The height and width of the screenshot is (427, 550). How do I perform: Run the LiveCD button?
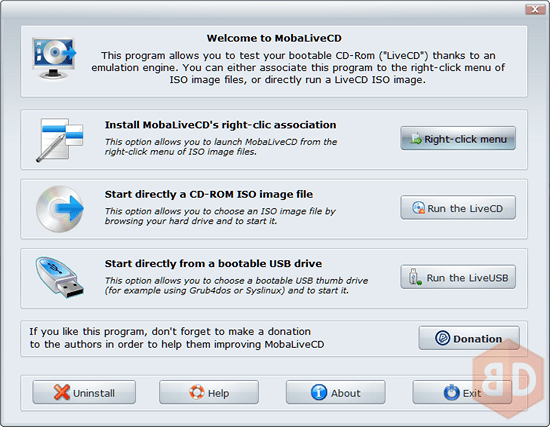[458, 208]
